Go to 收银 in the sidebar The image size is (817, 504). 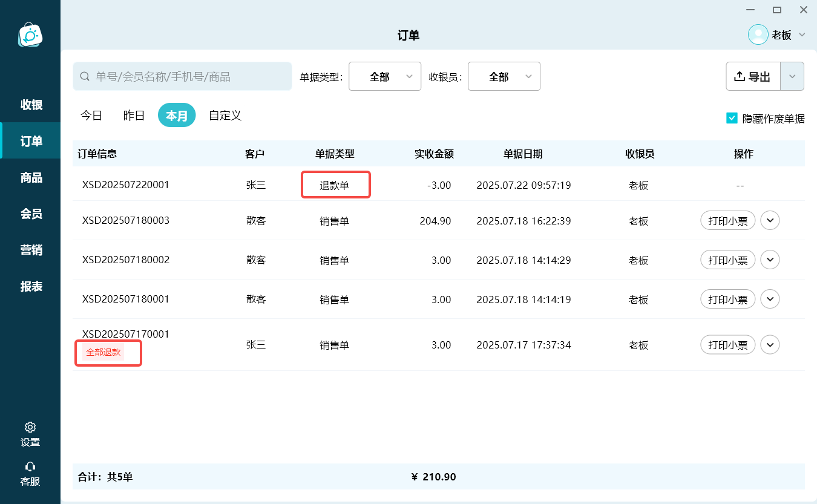click(x=31, y=105)
